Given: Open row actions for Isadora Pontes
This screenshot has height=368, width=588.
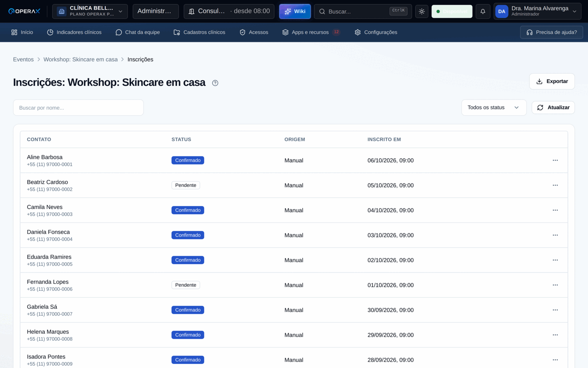Looking at the screenshot, I should point(555,360).
